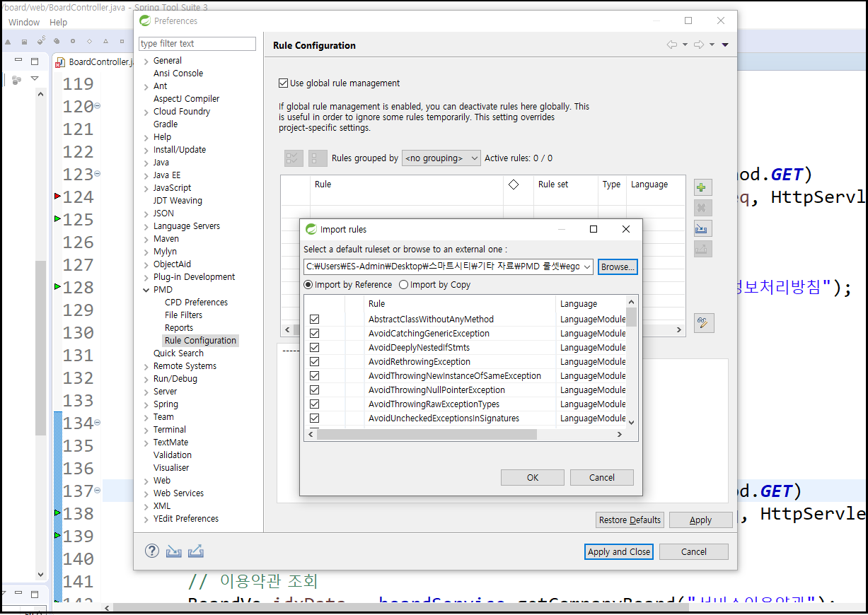This screenshot has height=615, width=868.
Task: Click the type filter text field
Action: point(197,43)
